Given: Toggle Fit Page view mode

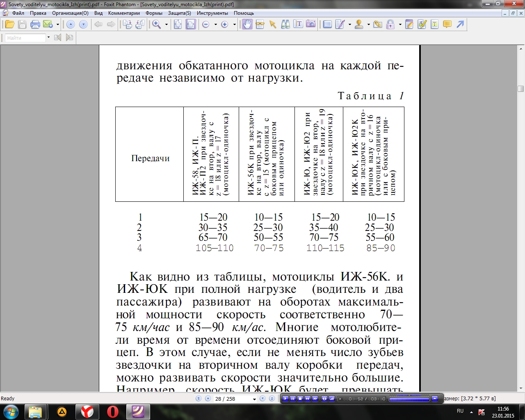Looking at the screenshot, I should pyautogui.click(x=178, y=25).
